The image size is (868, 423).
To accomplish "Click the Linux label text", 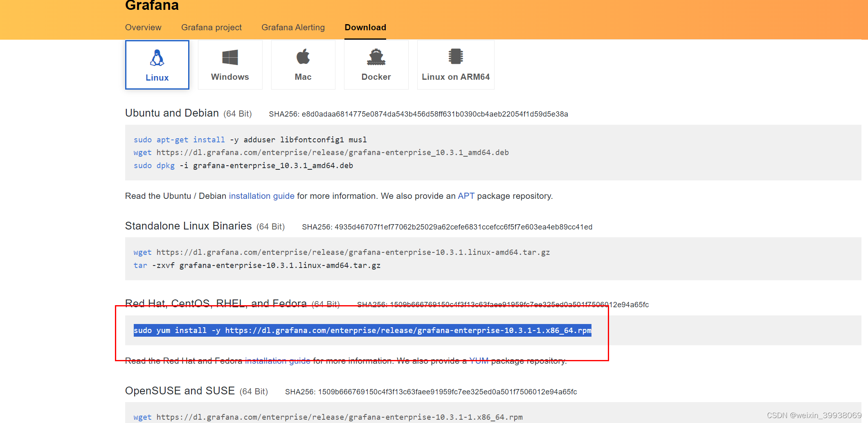I will (x=157, y=78).
